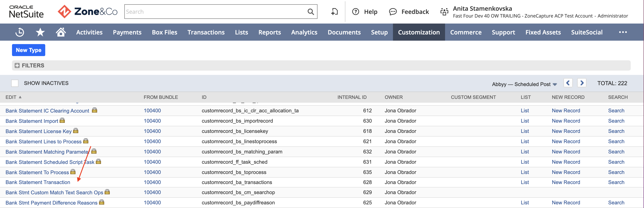Click the TOTAL: 222 text
This screenshot has width=644, height=208.
tap(612, 83)
